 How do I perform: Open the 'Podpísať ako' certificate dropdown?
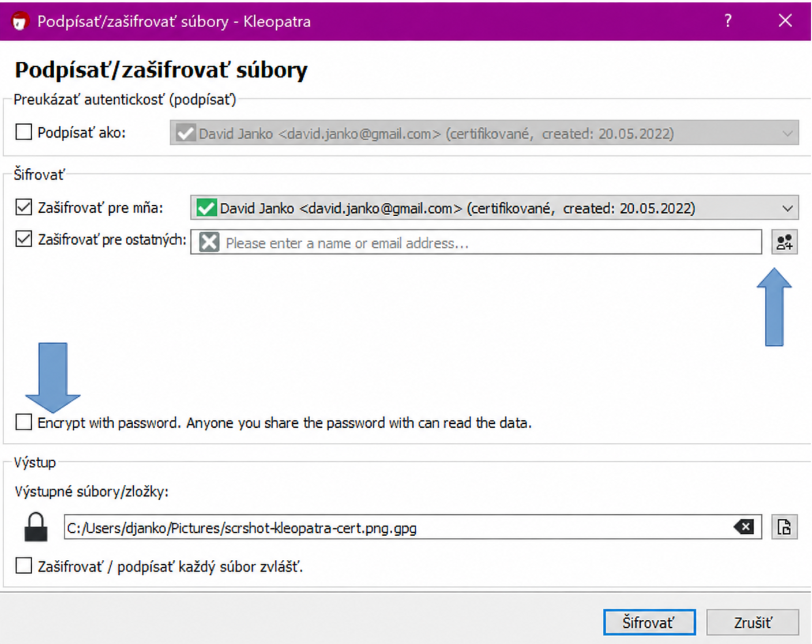pyautogui.click(x=484, y=133)
